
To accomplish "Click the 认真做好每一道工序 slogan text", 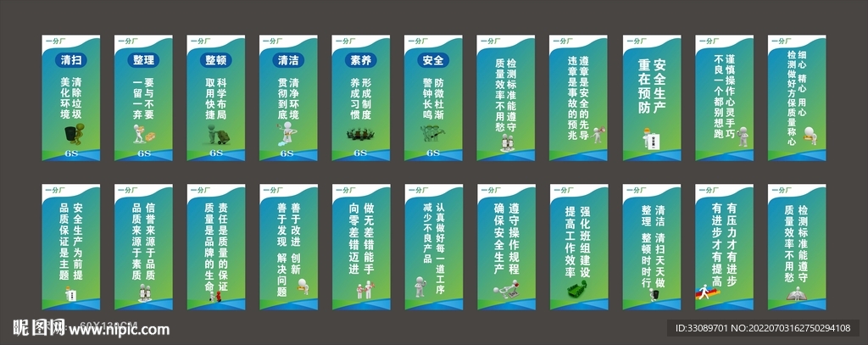I will [x=441, y=247].
